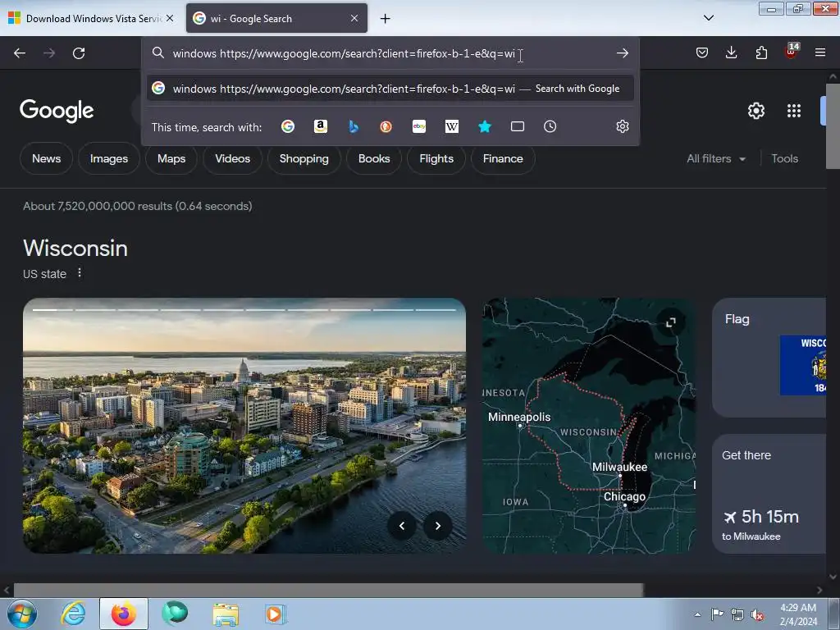840x630 pixels.
Task: Open a new tab
Action: (386, 19)
